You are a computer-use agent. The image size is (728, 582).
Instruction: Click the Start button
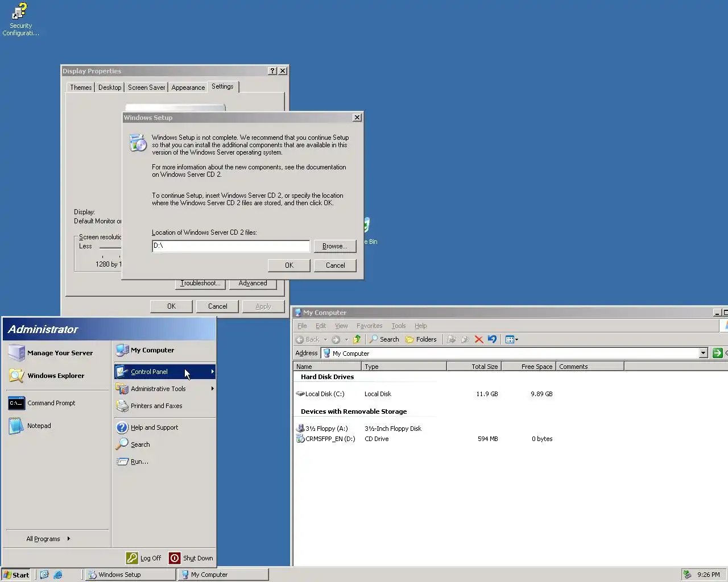pos(15,575)
